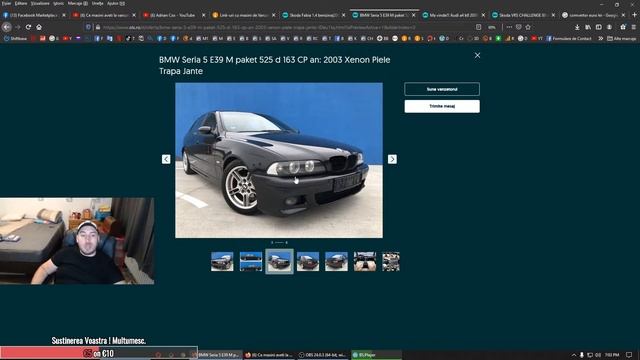Screen dimensions: 640x360
Task: Click the taskbar clock
Action: click(612, 355)
